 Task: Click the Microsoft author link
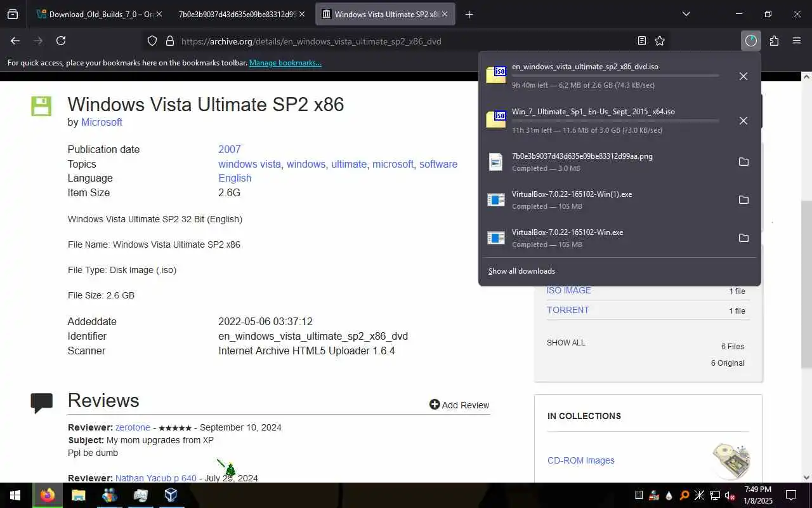(x=101, y=122)
